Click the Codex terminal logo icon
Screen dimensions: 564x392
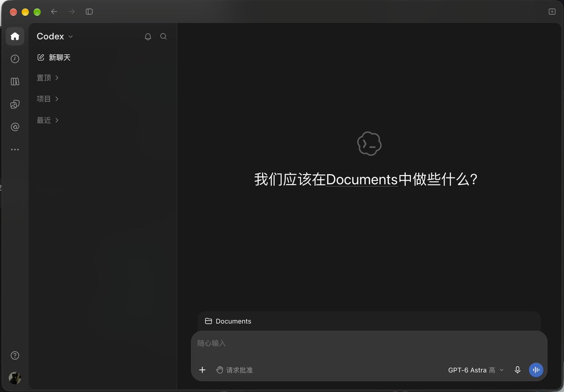click(369, 143)
